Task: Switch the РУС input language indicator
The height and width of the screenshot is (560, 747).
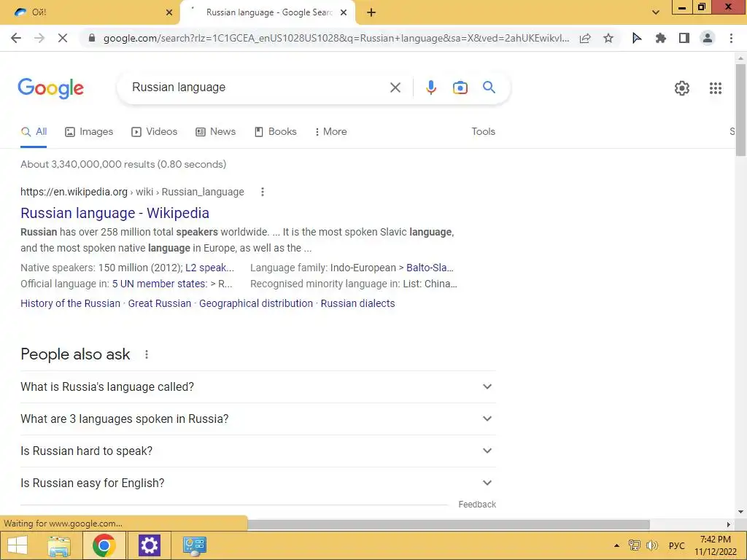Action: point(676,545)
